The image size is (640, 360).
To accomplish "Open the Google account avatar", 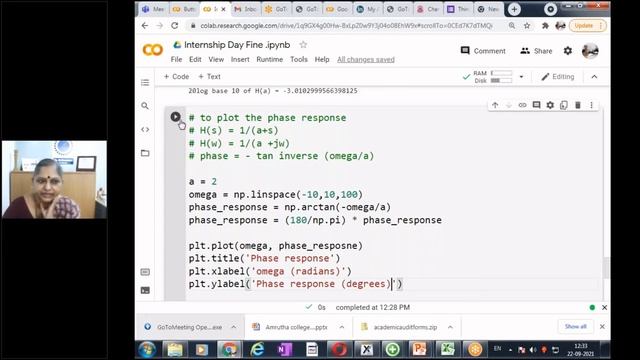I will 590,51.
